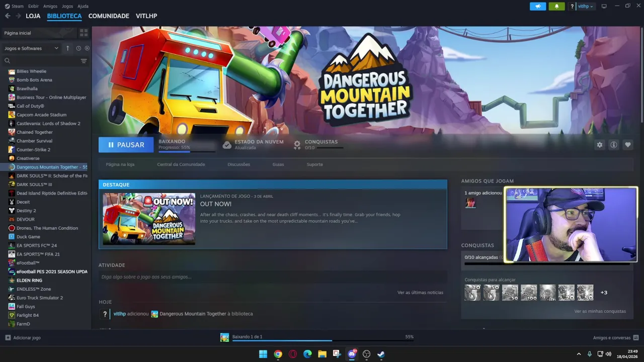The height and width of the screenshot is (362, 644).
Task: Select Brawlhalla in library list
Action: click(x=27, y=88)
